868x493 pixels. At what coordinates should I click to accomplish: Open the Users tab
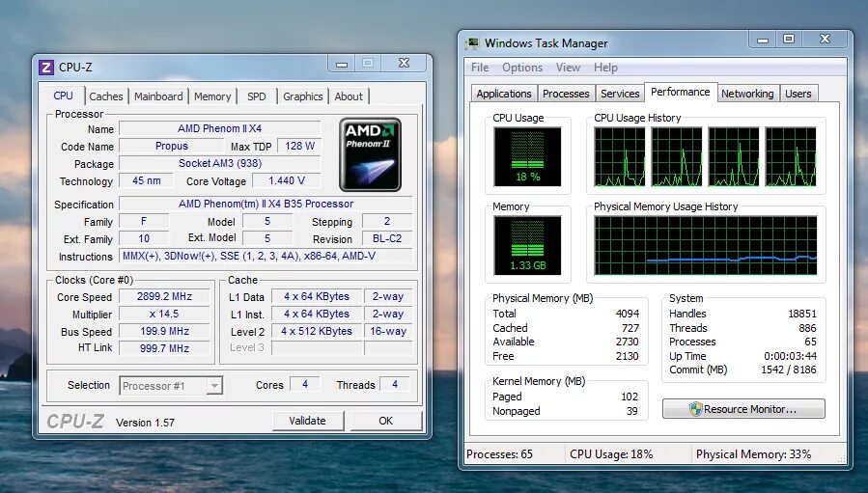point(798,94)
